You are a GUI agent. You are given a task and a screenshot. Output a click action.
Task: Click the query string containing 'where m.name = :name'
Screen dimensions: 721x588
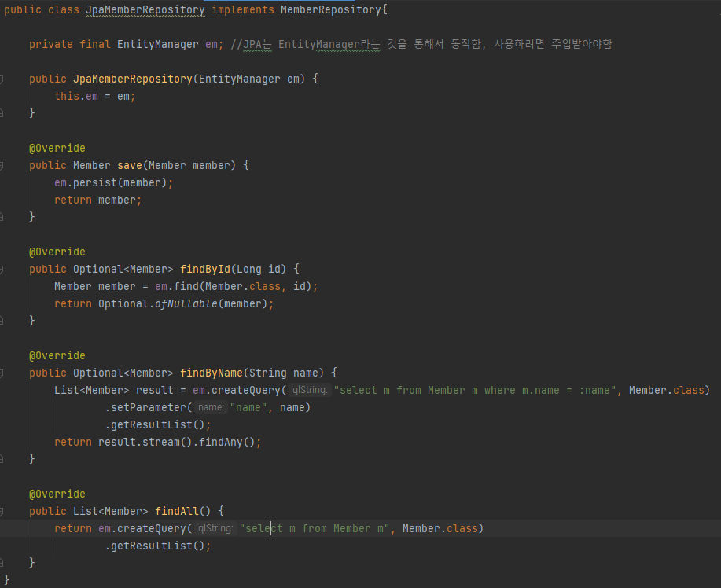tap(475, 391)
